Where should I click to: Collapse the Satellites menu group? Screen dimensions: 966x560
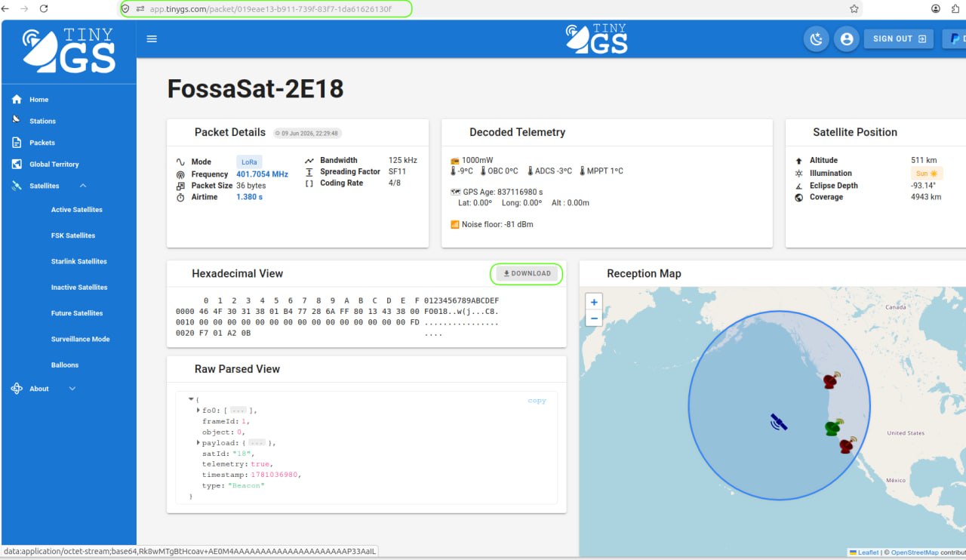click(x=82, y=186)
